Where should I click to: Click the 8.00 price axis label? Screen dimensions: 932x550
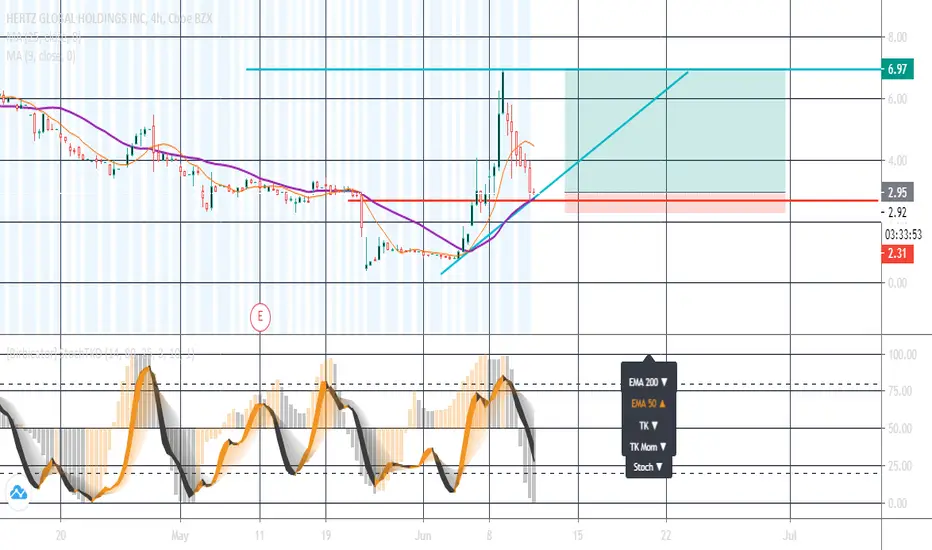pos(897,37)
